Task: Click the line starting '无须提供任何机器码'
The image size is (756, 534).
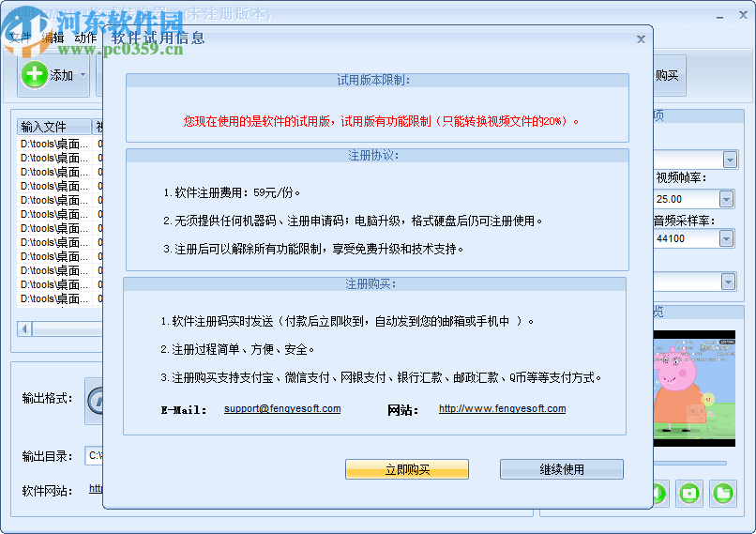Action: (353, 221)
